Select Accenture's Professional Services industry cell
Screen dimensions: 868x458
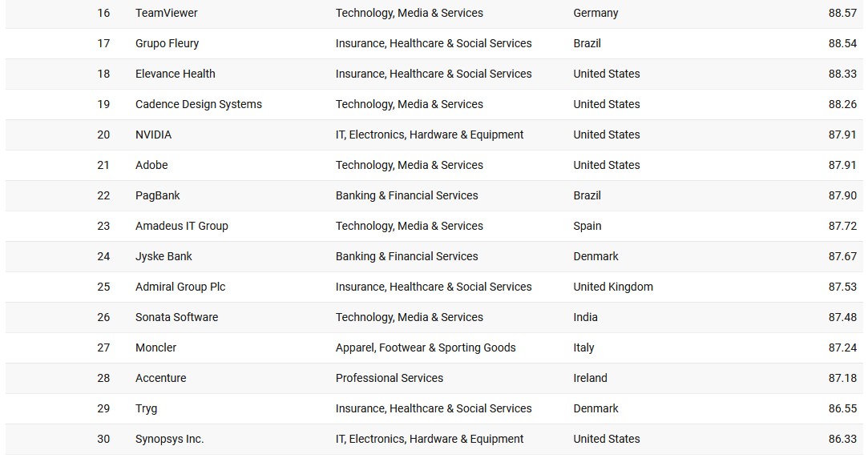[390, 378]
